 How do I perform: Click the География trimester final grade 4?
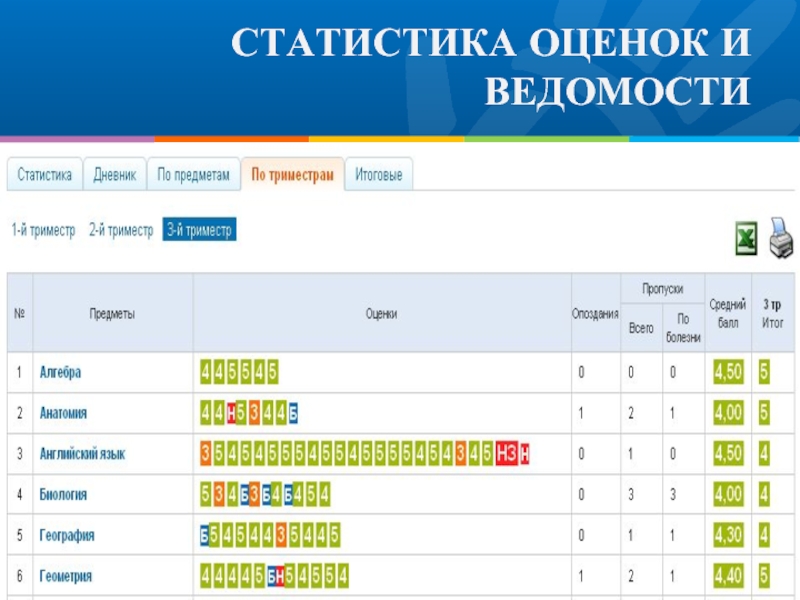pyautogui.click(x=764, y=535)
